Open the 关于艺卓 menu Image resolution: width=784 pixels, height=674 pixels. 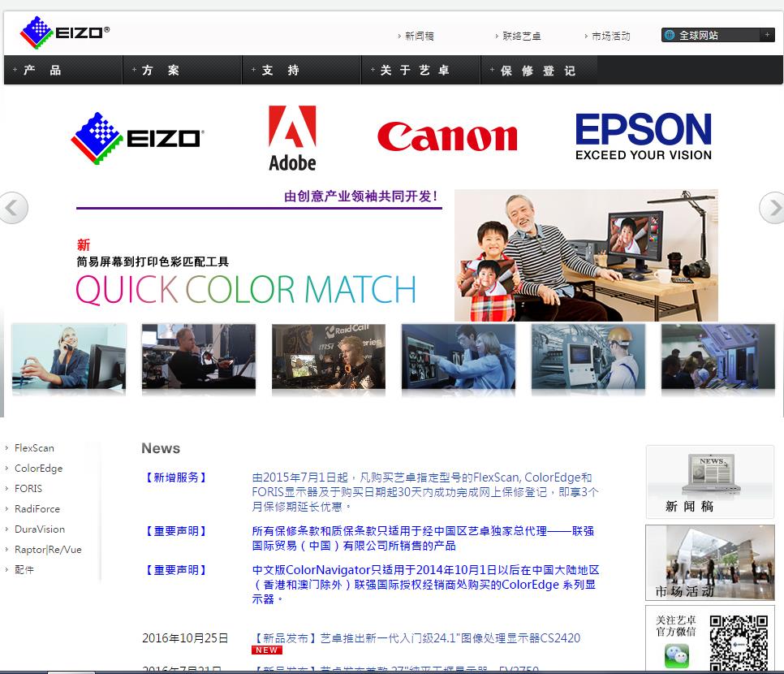click(x=421, y=70)
